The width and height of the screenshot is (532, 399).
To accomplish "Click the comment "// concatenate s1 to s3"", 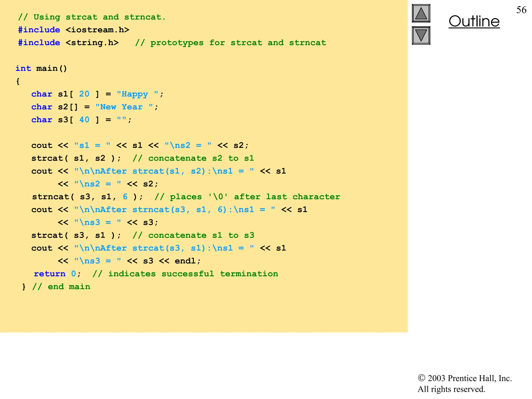I will 193,235.
